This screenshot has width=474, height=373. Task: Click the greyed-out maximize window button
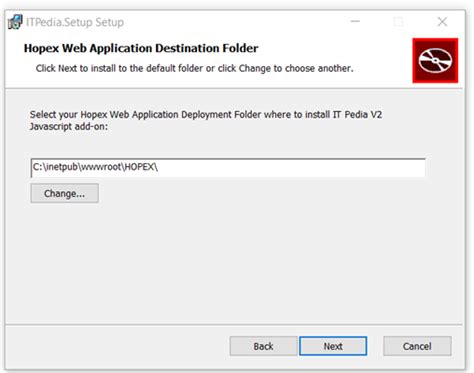click(398, 22)
